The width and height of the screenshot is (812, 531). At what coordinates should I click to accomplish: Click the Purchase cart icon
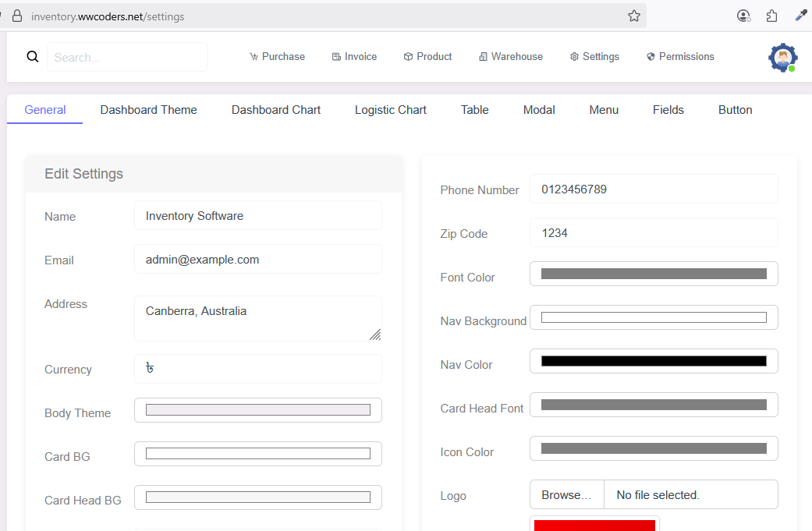tap(254, 57)
